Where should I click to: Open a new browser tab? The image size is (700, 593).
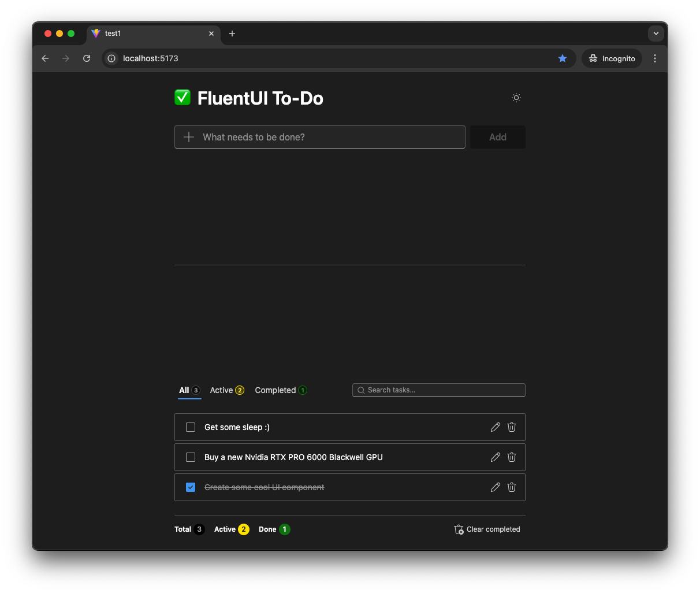pos(232,34)
